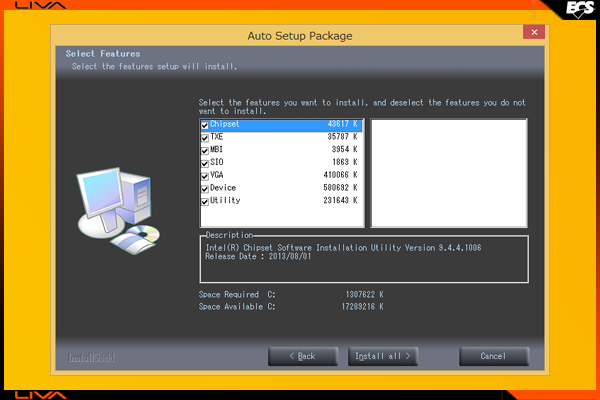Click the 410066 K size value
Screen dimensions: 600x400
coord(341,175)
